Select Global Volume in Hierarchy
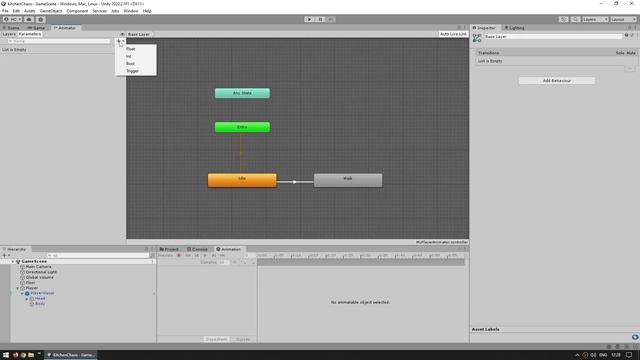 click(x=40, y=278)
